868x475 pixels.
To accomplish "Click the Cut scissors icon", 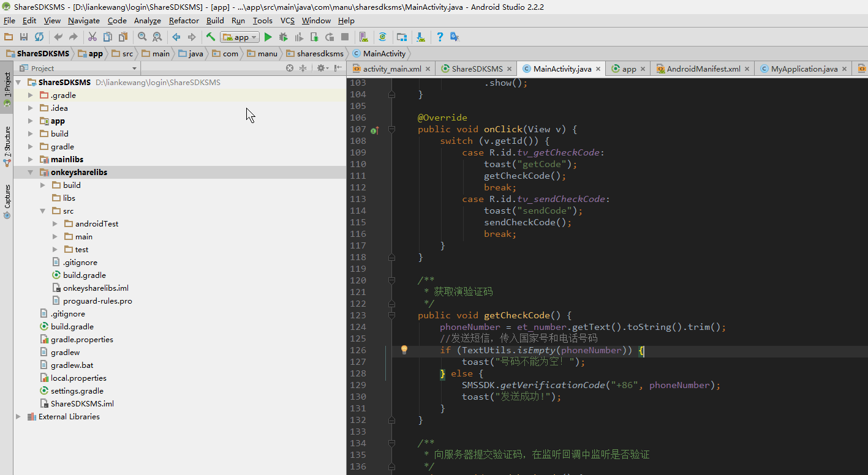I will coord(92,37).
